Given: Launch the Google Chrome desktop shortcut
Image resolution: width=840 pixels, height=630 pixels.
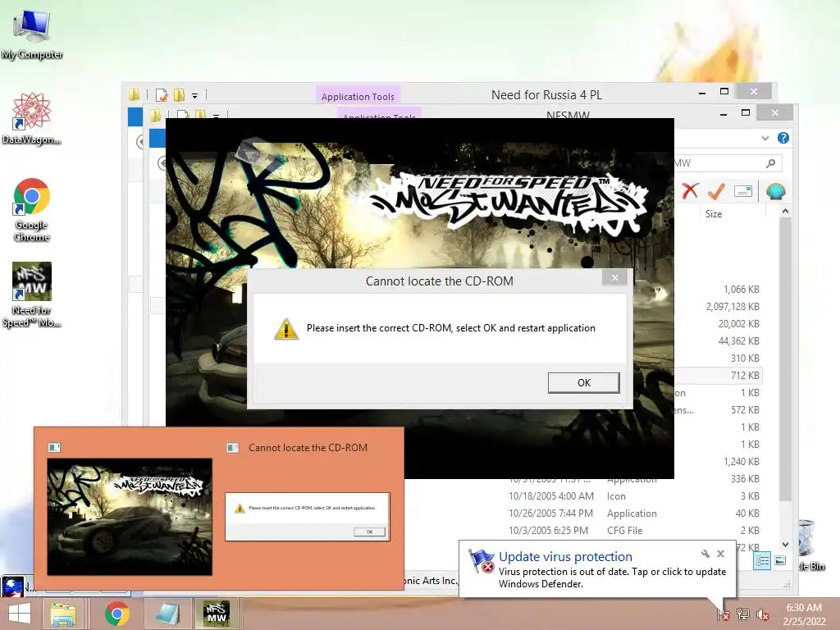Looking at the screenshot, I should point(32,210).
